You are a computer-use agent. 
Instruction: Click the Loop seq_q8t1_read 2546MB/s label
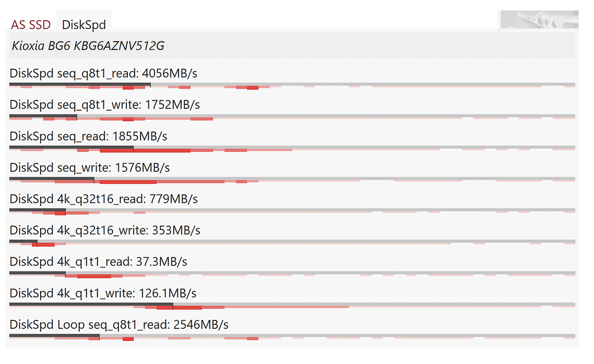119,324
